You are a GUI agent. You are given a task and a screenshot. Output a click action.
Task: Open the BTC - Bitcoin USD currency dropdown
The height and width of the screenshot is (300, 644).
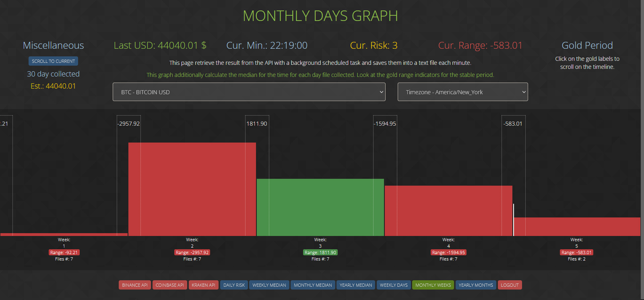[249, 92]
